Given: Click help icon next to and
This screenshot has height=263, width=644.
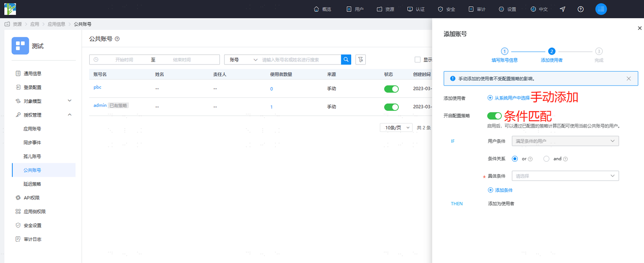Looking at the screenshot, I should pyautogui.click(x=565, y=159).
